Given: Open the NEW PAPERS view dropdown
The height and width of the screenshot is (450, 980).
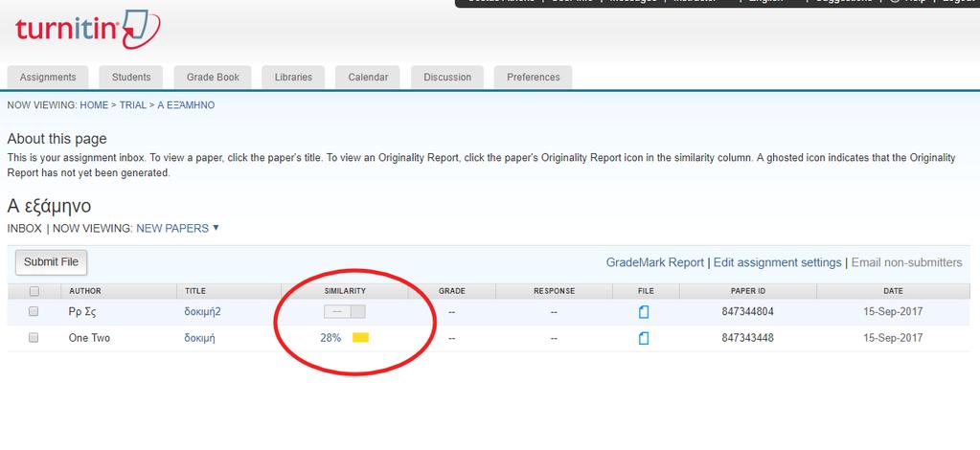Looking at the screenshot, I should tap(177, 228).
